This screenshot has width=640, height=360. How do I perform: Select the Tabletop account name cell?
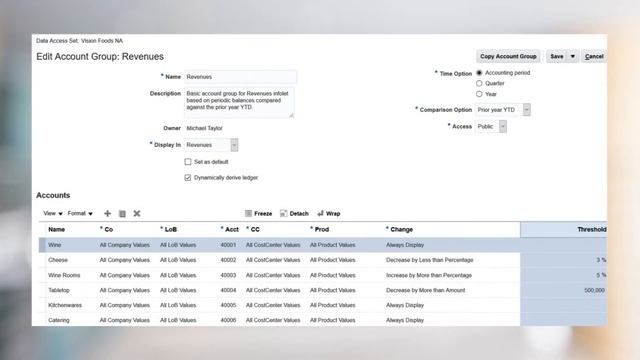[x=59, y=290]
